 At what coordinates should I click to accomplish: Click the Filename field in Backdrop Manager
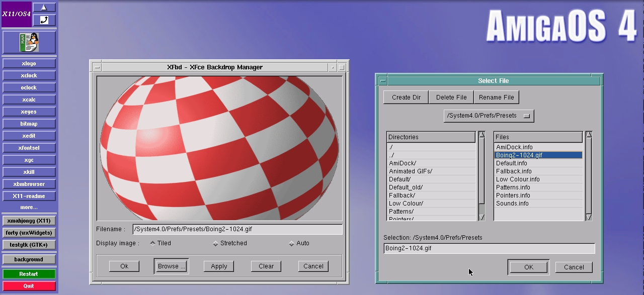tap(237, 229)
